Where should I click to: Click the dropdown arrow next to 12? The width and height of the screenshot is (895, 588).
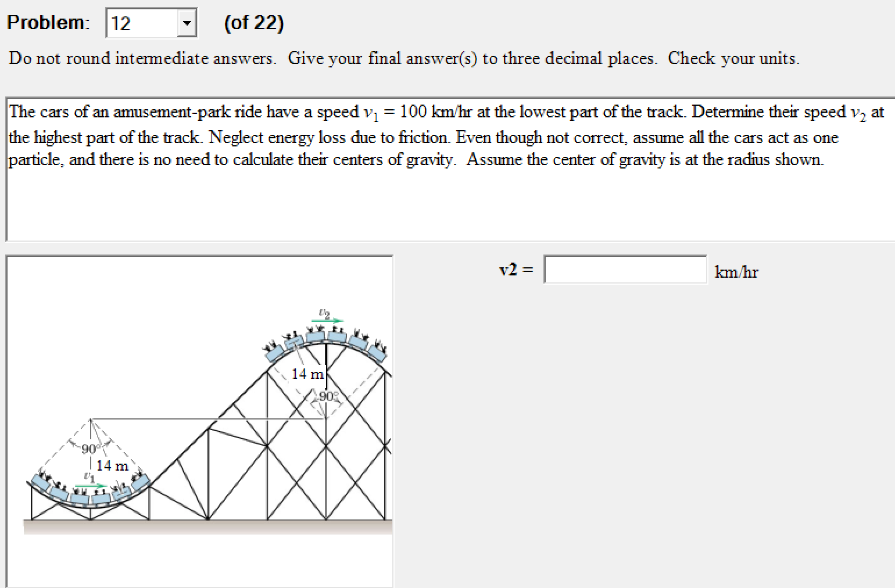pos(187,22)
